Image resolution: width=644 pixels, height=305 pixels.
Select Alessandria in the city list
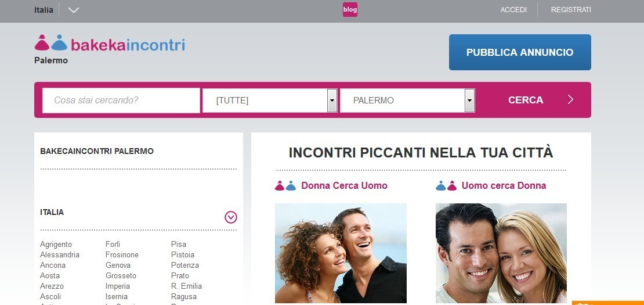pyautogui.click(x=60, y=255)
